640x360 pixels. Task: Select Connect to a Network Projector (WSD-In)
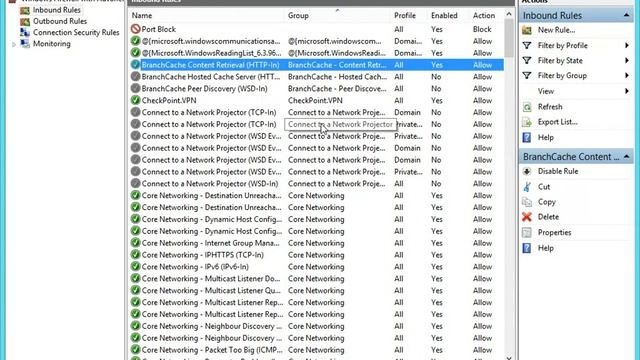pyautogui.click(x=210, y=184)
